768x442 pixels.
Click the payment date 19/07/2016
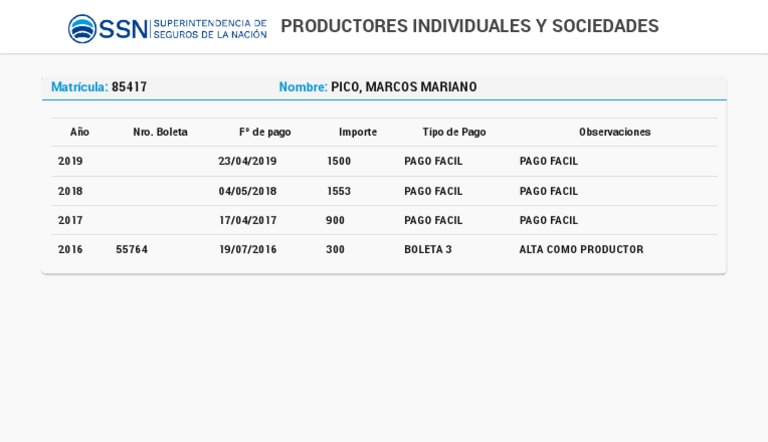point(248,250)
